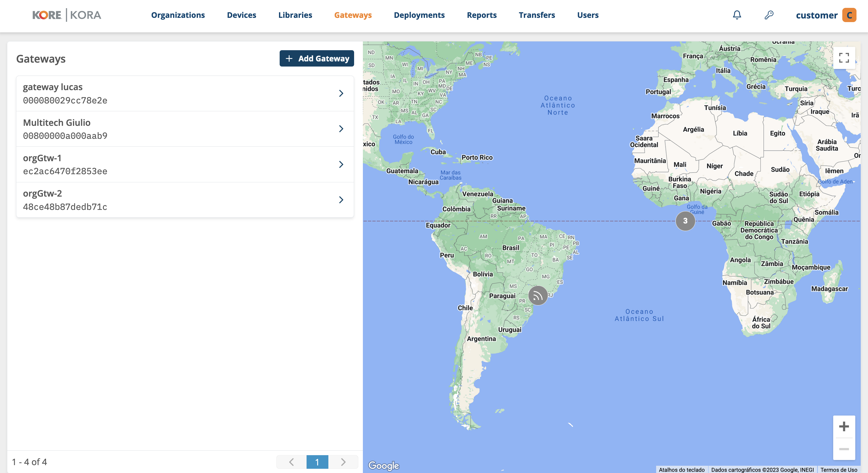The height and width of the screenshot is (473, 868).
Task: Switch to the Deployments tab
Action: (x=419, y=15)
